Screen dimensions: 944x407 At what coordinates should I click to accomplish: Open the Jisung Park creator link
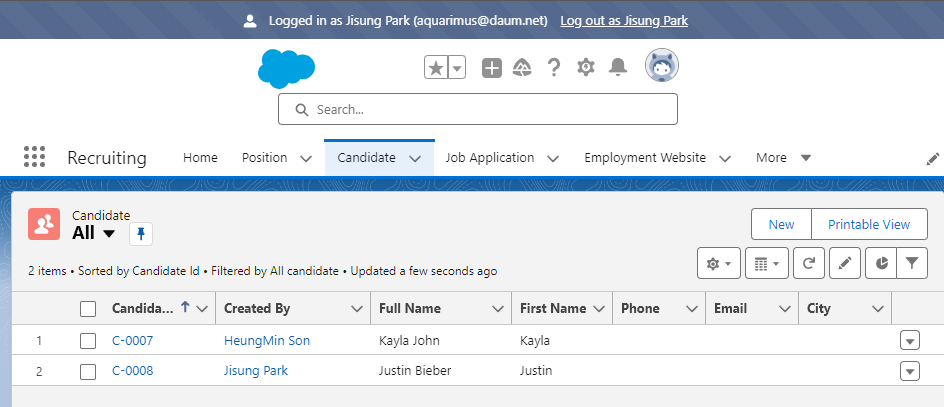tap(256, 371)
